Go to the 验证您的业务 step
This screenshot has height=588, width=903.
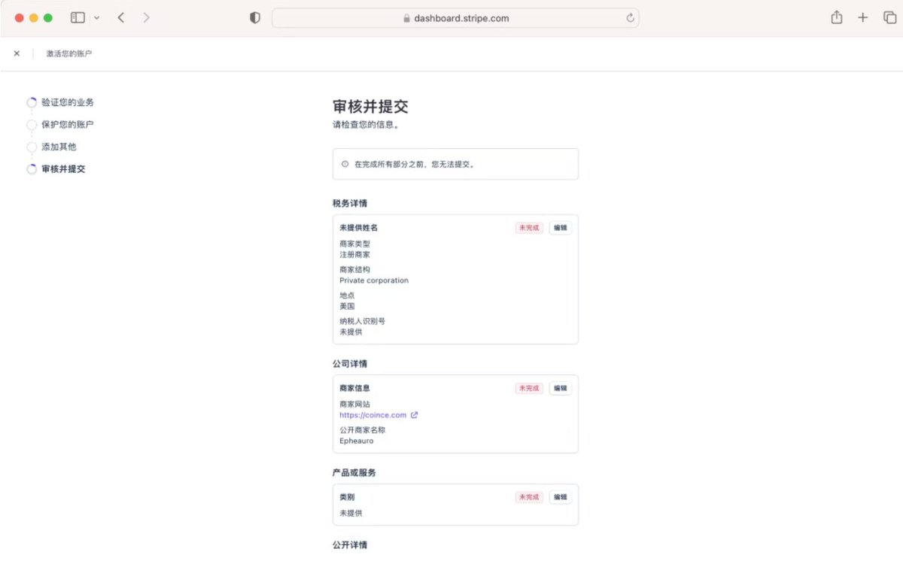click(68, 102)
